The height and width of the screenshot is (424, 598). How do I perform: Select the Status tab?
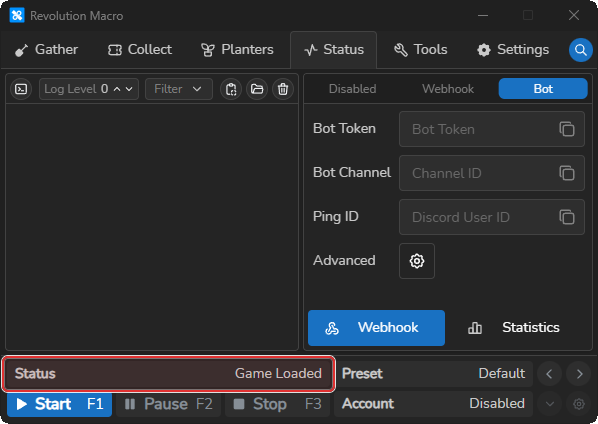[x=334, y=50]
